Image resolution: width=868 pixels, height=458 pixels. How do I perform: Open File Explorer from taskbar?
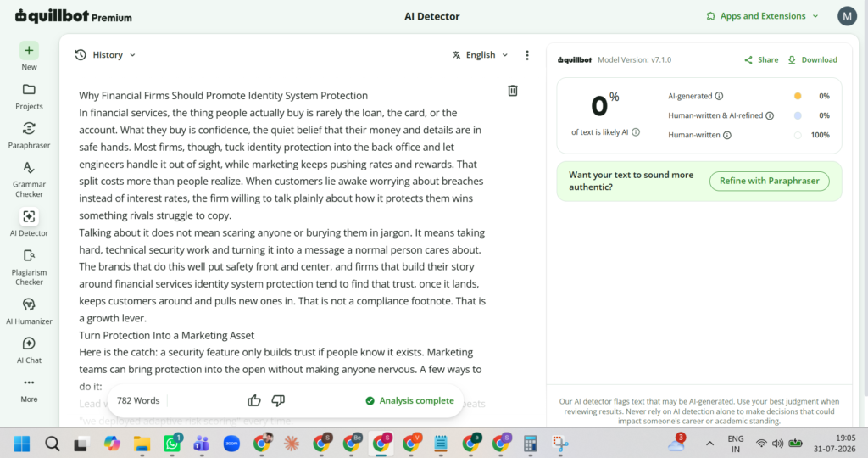[x=142, y=444]
